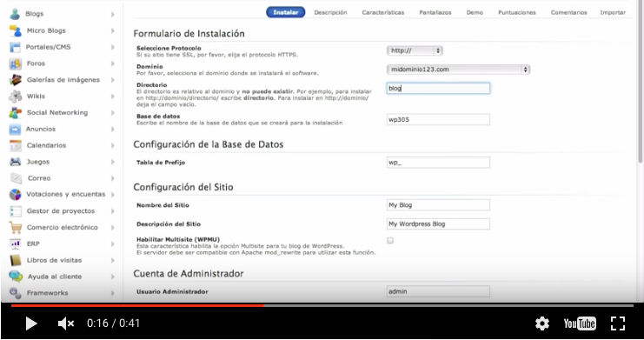
Task: Expand Foros category arrow
Action: [112, 63]
